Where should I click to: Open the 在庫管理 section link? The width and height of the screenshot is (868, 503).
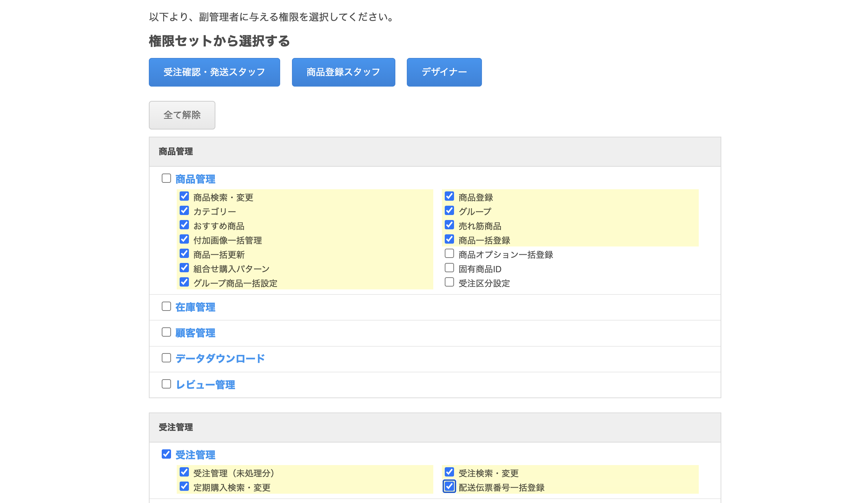(x=195, y=307)
